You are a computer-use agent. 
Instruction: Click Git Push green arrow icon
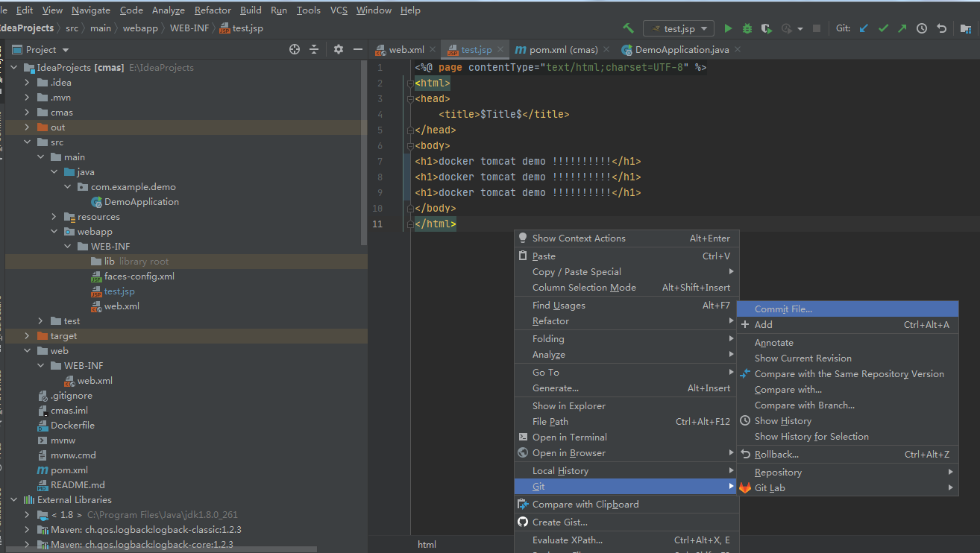[x=902, y=28]
